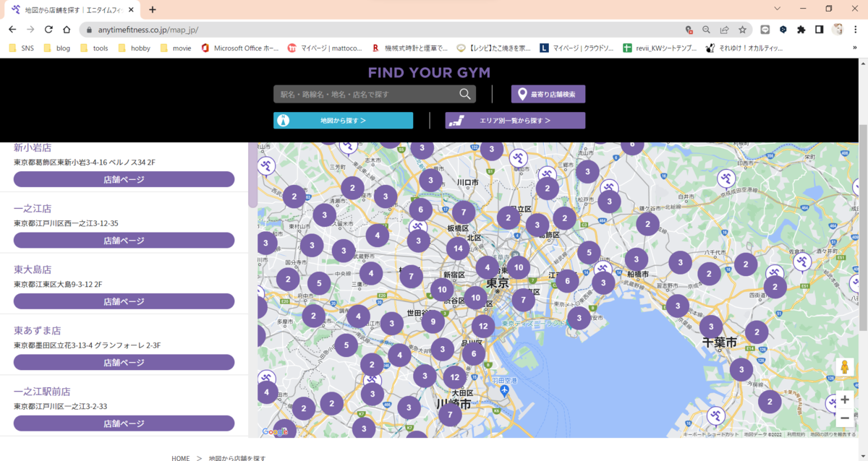Select the 東あずま店 store name

(x=37, y=330)
